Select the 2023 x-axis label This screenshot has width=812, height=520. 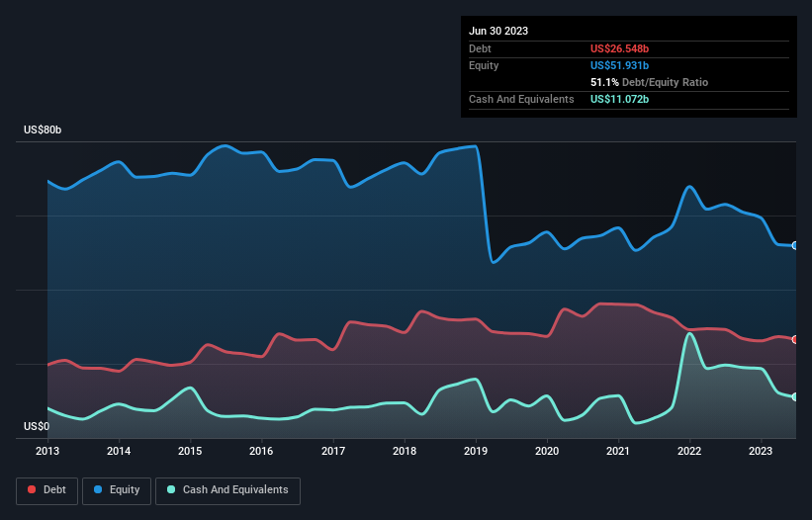(x=761, y=451)
